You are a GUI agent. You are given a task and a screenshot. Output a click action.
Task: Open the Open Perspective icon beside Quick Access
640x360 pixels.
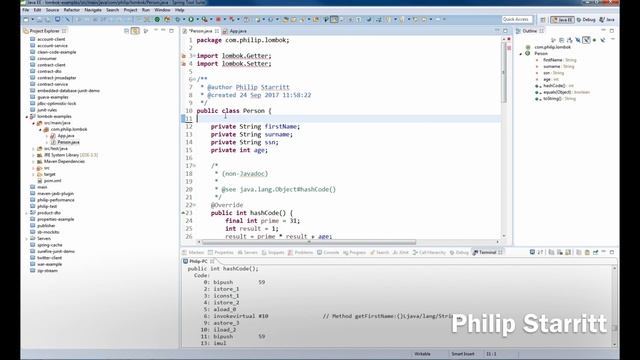[x=543, y=20]
